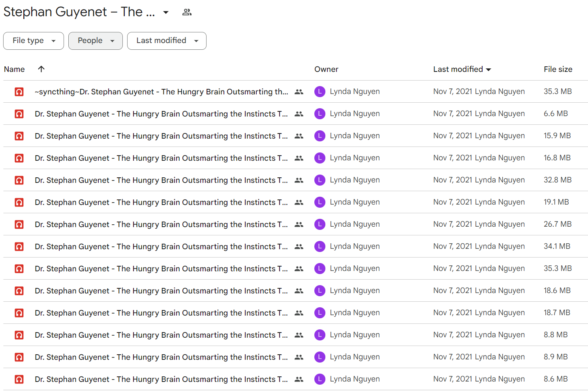Click the 34.1 MB file size cell
Screen dimensions: 588x391
tap(557, 246)
